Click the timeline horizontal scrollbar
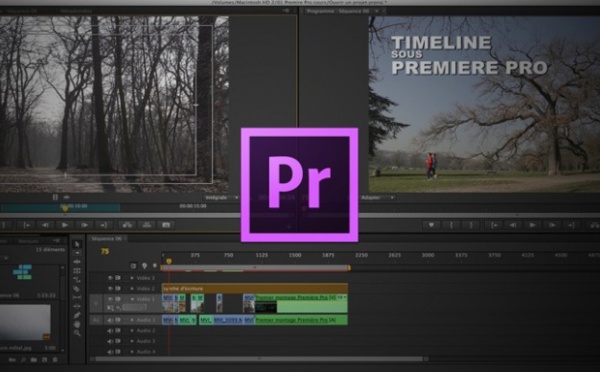Viewport: 600px width, 372px height. pos(259,359)
